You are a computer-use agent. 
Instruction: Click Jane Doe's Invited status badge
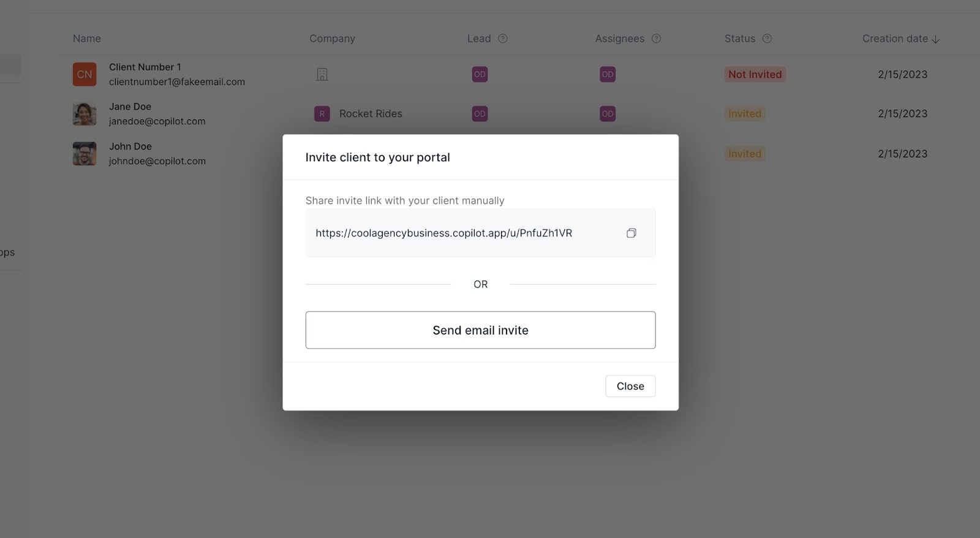pos(744,114)
